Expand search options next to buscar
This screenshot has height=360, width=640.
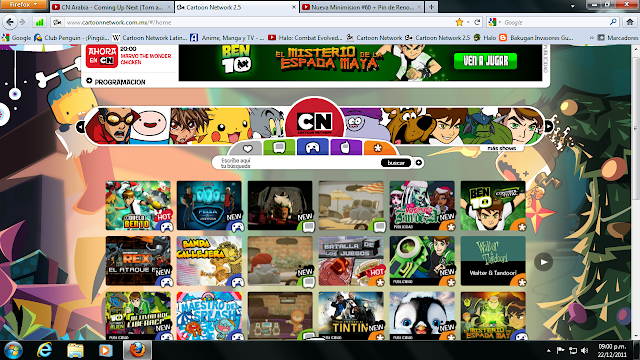click(x=418, y=162)
